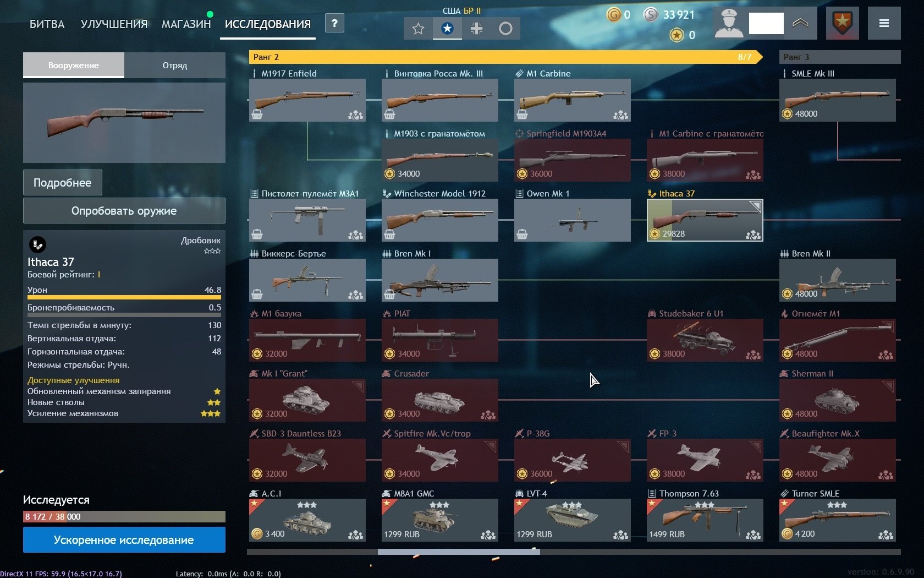The width and height of the screenshot is (924, 578).
Task: Click the gold coin currency icon
Action: [x=613, y=15]
